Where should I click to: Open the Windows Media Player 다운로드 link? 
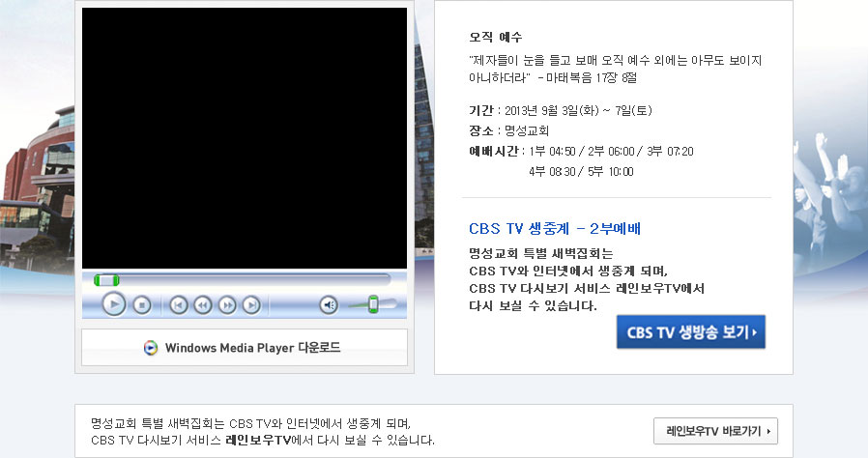(x=251, y=348)
